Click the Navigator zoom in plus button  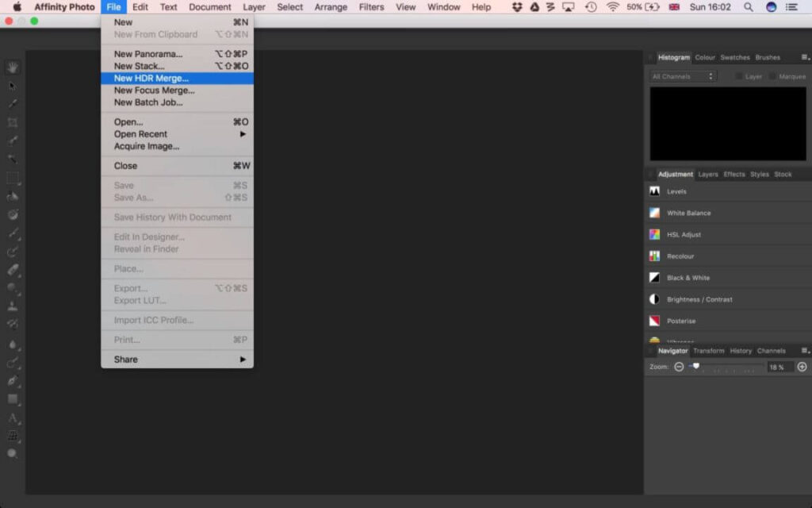click(x=802, y=367)
